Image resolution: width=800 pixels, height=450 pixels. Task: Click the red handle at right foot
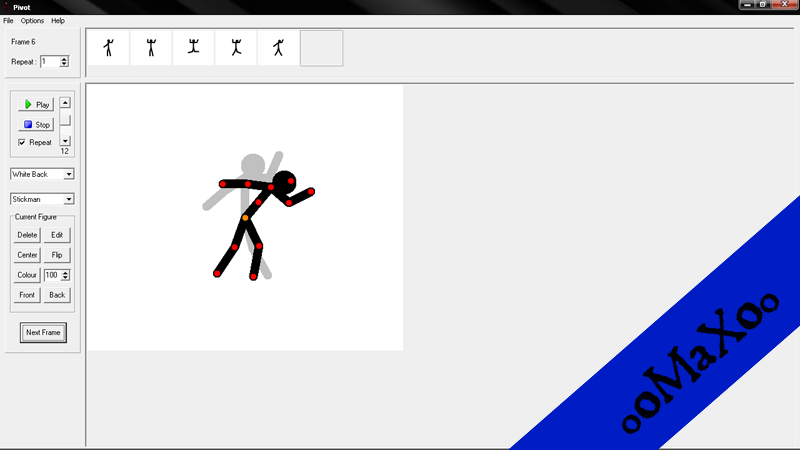pyautogui.click(x=253, y=277)
